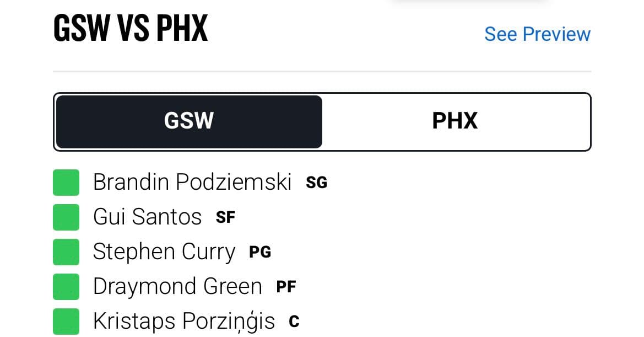Click green status square beside Kristaps Porziņģis
The height and width of the screenshot is (337, 644).
[x=66, y=322]
